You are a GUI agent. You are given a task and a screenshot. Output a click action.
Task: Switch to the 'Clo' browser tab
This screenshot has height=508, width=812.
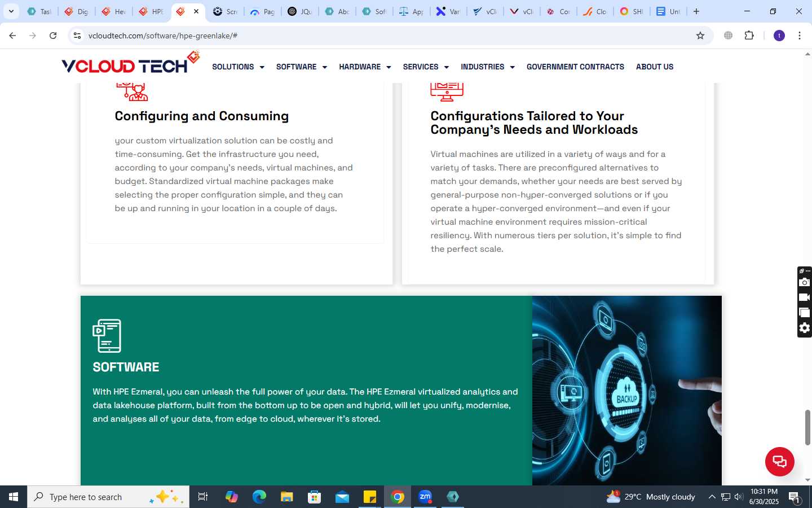click(x=594, y=11)
